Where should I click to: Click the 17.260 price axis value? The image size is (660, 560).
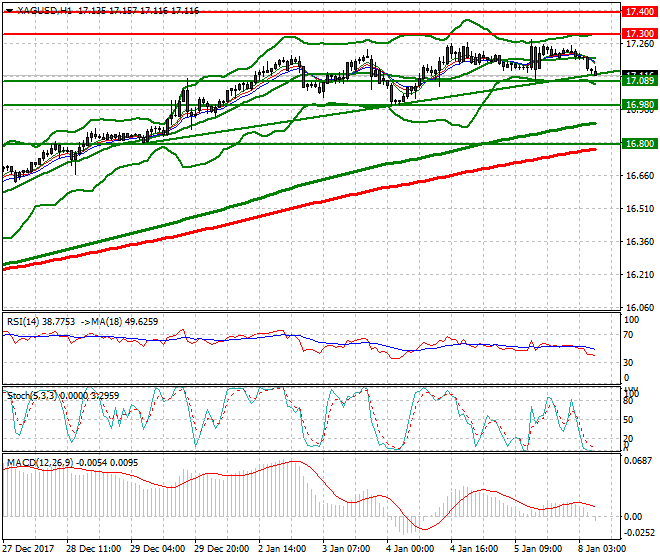[640, 44]
